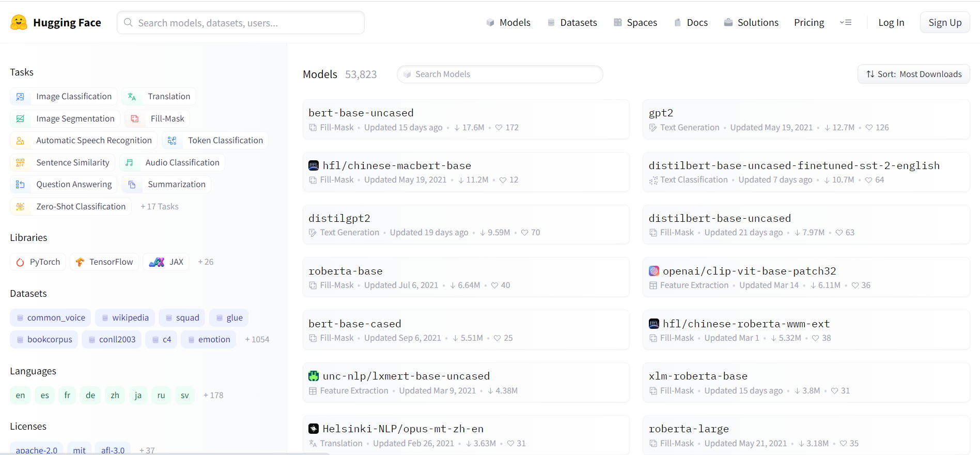This screenshot has height=455, width=980.
Task: Open the Datasets navigation item
Action: click(572, 23)
